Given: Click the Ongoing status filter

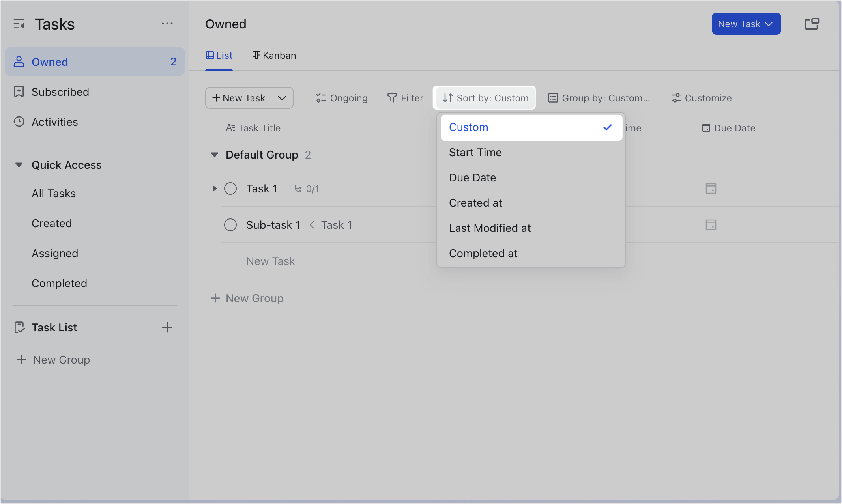Looking at the screenshot, I should coord(342,98).
